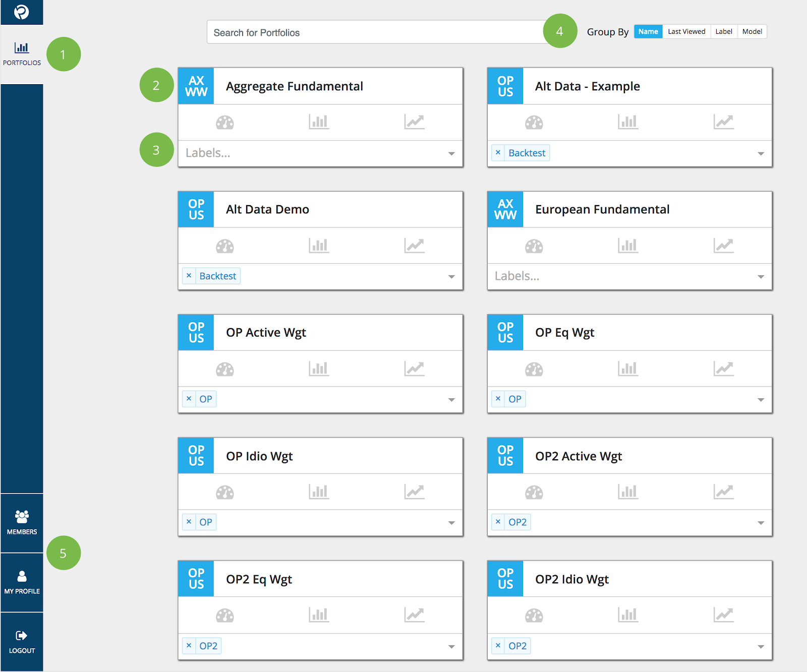Screen dimensions: 807x672
Task: Open line chart view for Alt Data - Example
Action: tap(723, 122)
